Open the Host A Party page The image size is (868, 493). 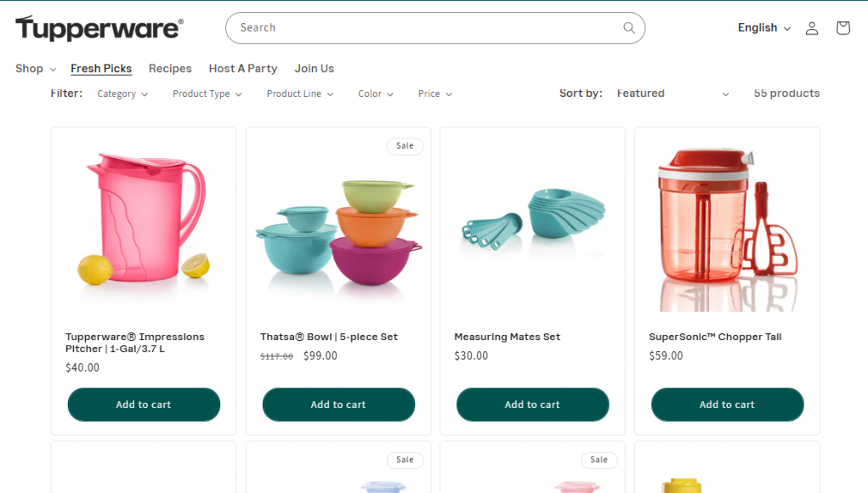click(x=243, y=69)
